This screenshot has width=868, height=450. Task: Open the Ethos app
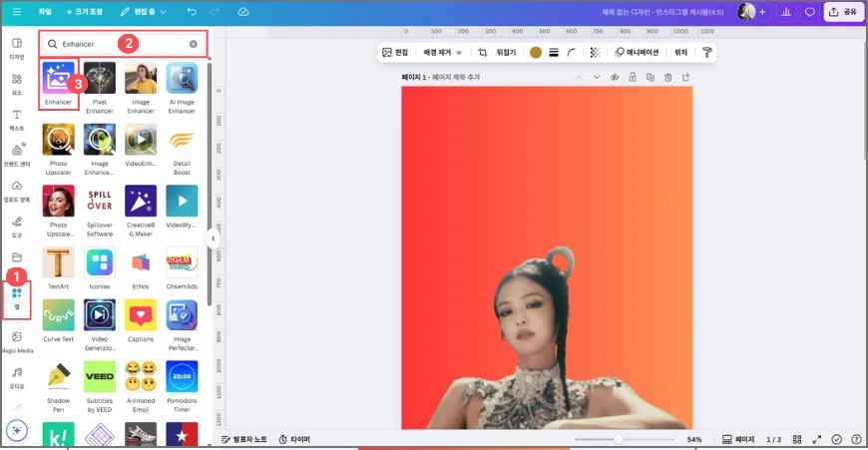point(141,267)
